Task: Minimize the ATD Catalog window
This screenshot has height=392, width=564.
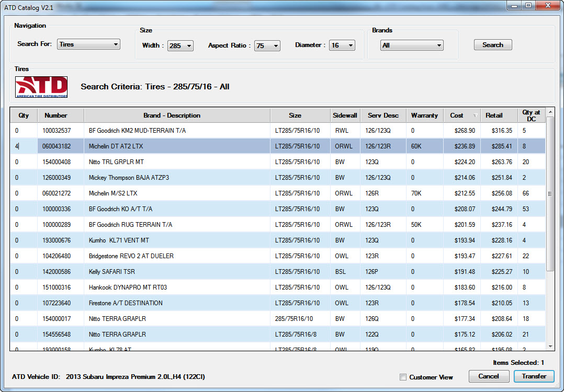Action: (514, 5)
